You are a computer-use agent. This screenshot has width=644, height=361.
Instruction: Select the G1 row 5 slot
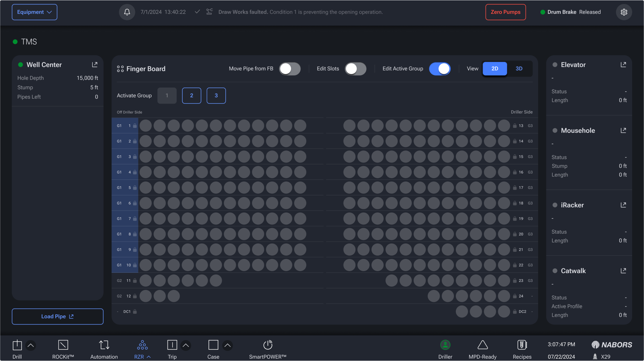click(218, 188)
